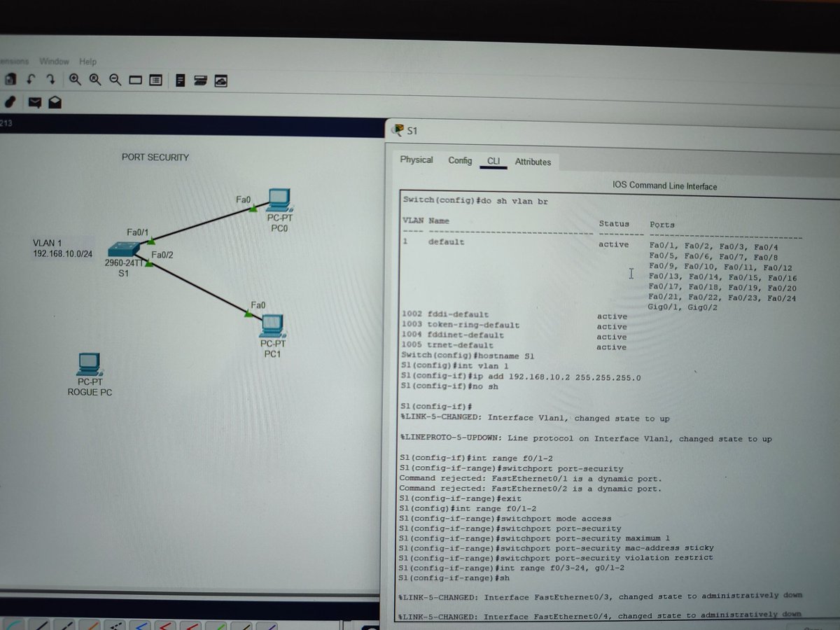Viewport: 840px width, 630px height.
Task: Open the Attributes tab
Action: click(533, 162)
